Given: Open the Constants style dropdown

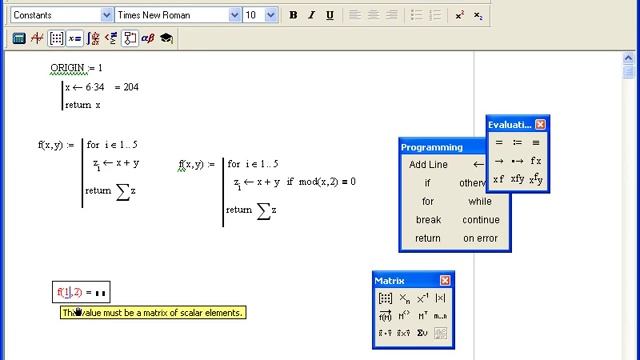Looking at the screenshot, I should [106, 15].
